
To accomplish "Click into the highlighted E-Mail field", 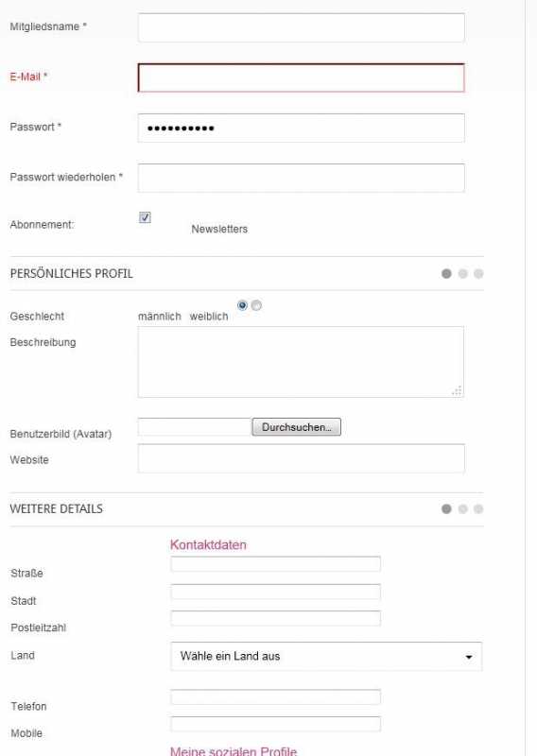I will 302,77.
